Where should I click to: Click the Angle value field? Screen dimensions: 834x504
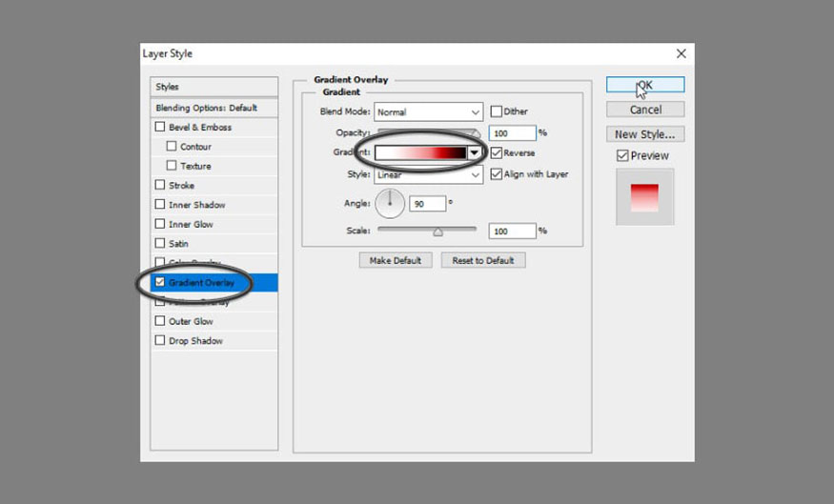[428, 204]
